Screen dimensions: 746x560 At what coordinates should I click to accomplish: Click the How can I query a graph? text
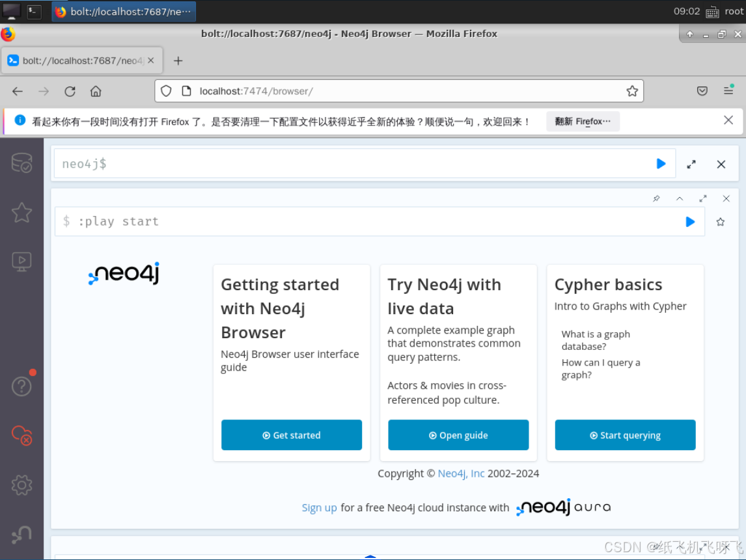click(x=601, y=368)
